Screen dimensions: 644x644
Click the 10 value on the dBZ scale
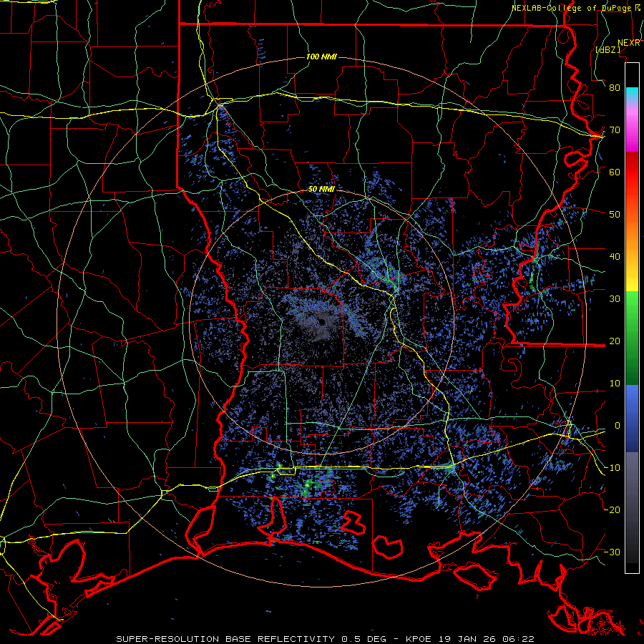[615, 384]
